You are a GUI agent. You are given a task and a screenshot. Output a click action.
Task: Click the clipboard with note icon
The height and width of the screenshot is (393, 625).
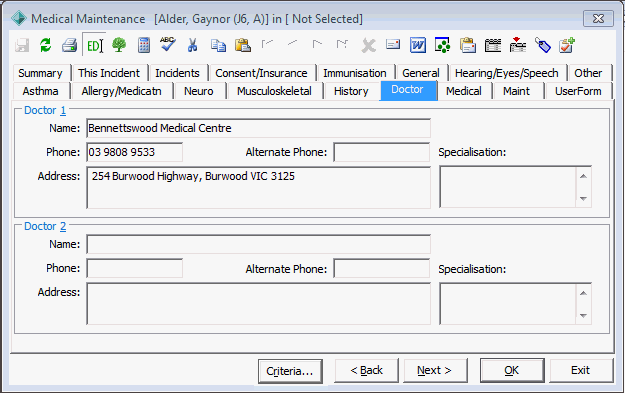tap(468, 45)
